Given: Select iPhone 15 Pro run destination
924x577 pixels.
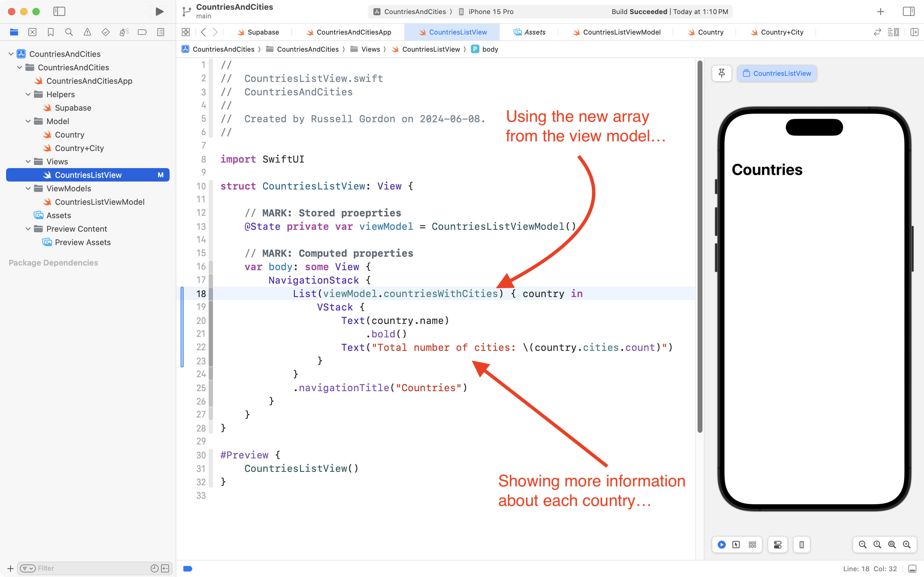Looking at the screenshot, I should (490, 11).
